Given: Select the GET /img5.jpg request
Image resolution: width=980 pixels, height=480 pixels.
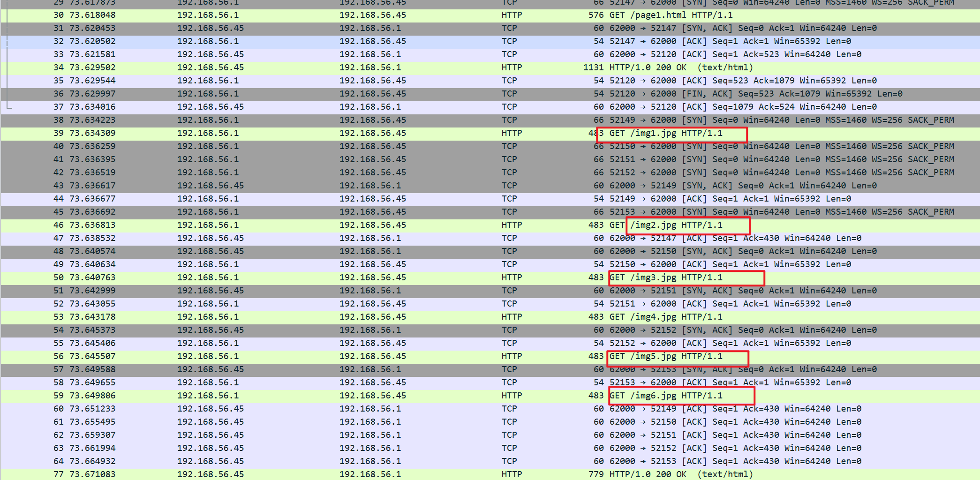Looking at the screenshot, I should [x=490, y=356].
